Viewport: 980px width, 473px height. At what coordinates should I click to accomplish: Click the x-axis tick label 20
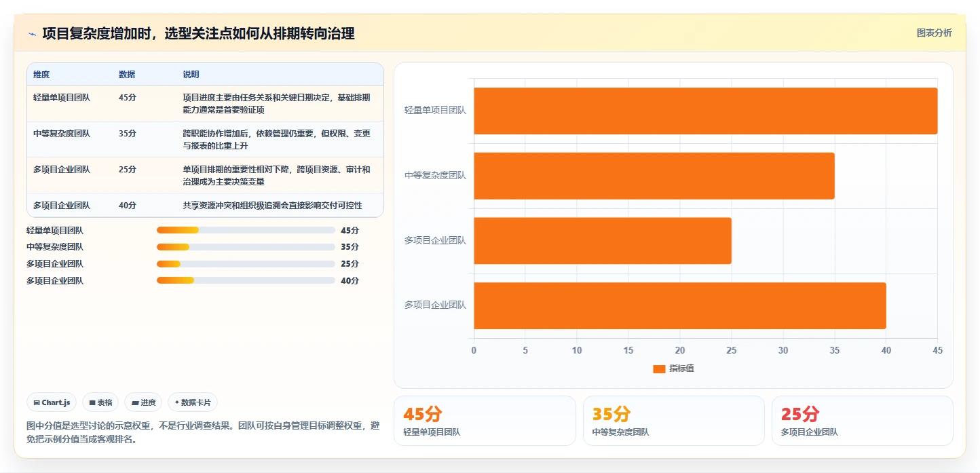pyautogui.click(x=680, y=350)
